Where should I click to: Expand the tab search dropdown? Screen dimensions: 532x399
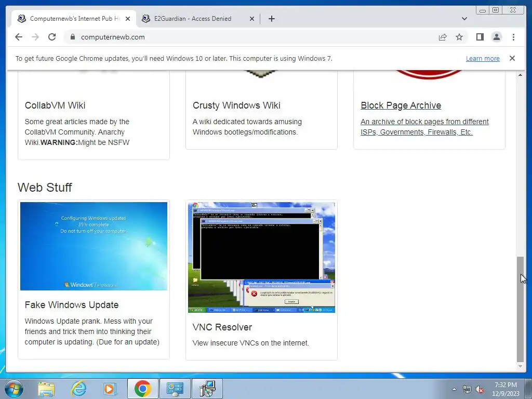coord(464,19)
